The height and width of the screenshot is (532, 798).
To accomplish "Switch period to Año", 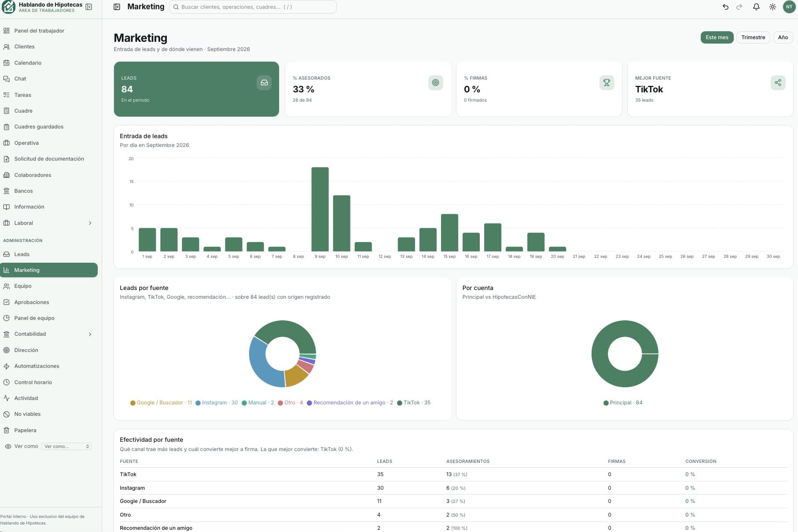I will click(783, 37).
